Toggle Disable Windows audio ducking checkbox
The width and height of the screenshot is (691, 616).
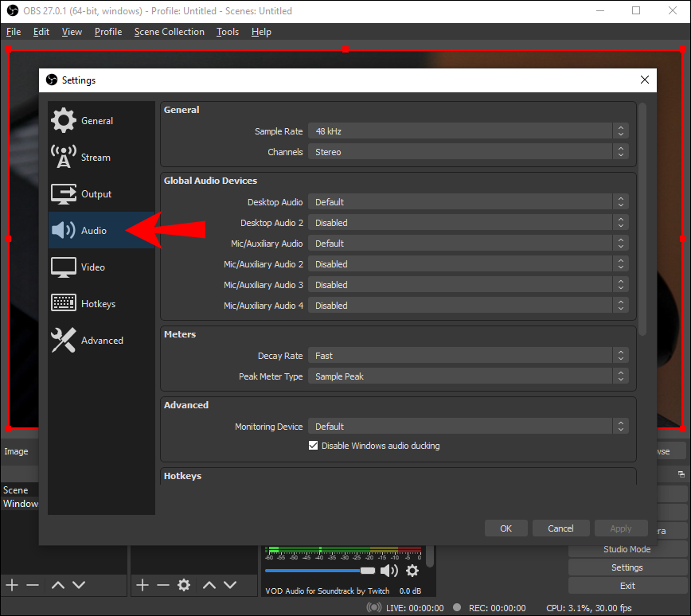tap(313, 446)
